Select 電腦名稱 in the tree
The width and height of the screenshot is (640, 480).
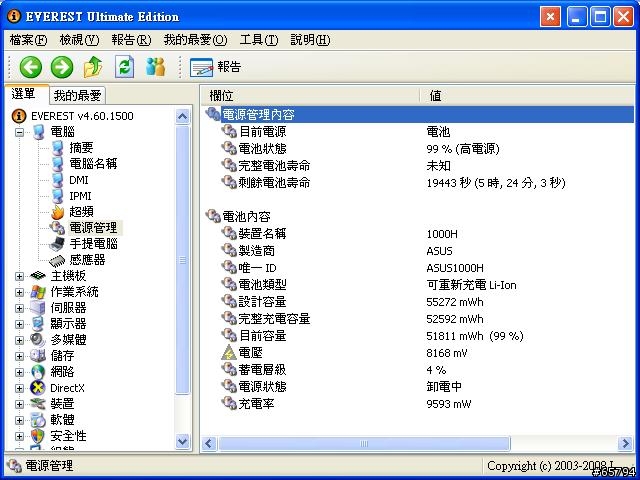pos(93,164)
